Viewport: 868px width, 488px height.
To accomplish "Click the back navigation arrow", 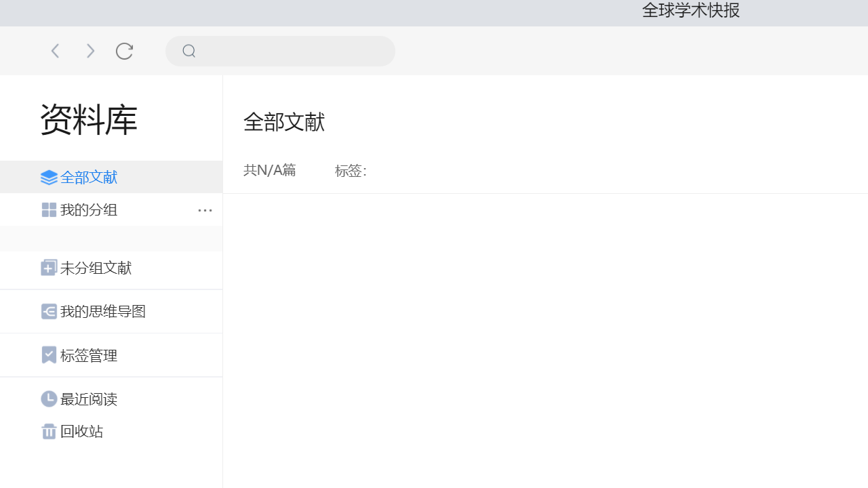I will 56,51.
